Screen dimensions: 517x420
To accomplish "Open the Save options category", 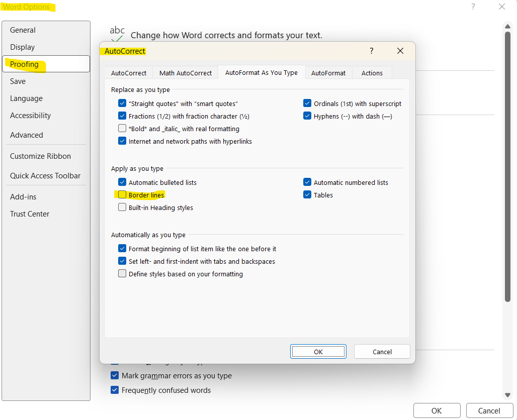I will (x=46, y=81).
